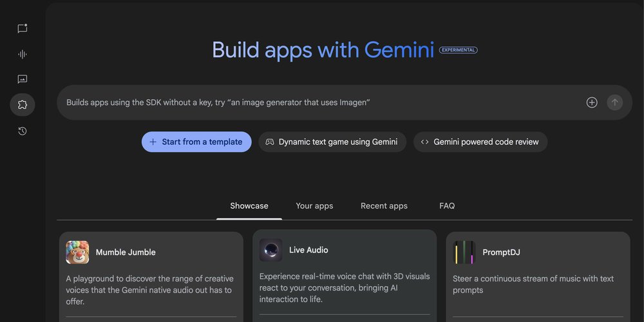Click the EXPERIMENTAL badge
Screen dimensions: 644x322
coord(458,50)
